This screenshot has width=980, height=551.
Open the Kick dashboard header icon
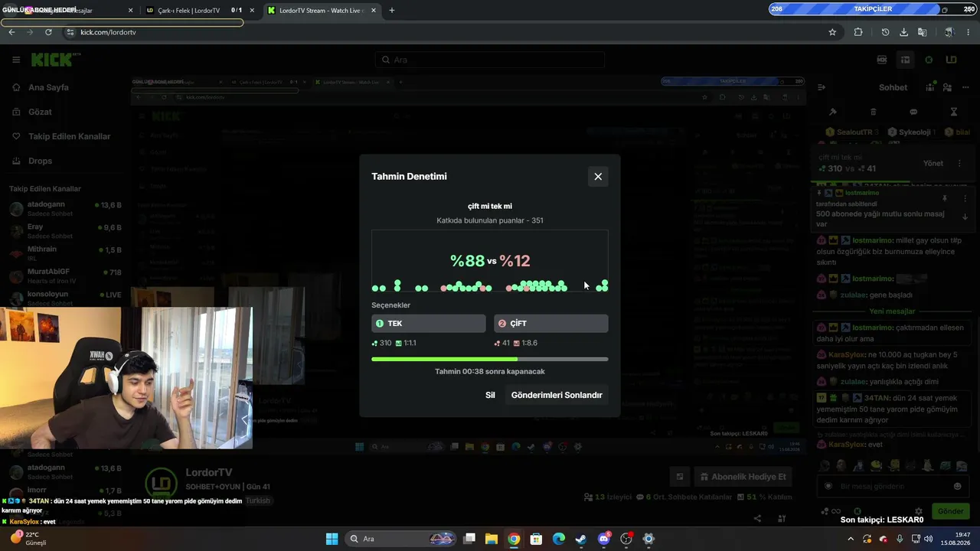(x=905, y=60)
